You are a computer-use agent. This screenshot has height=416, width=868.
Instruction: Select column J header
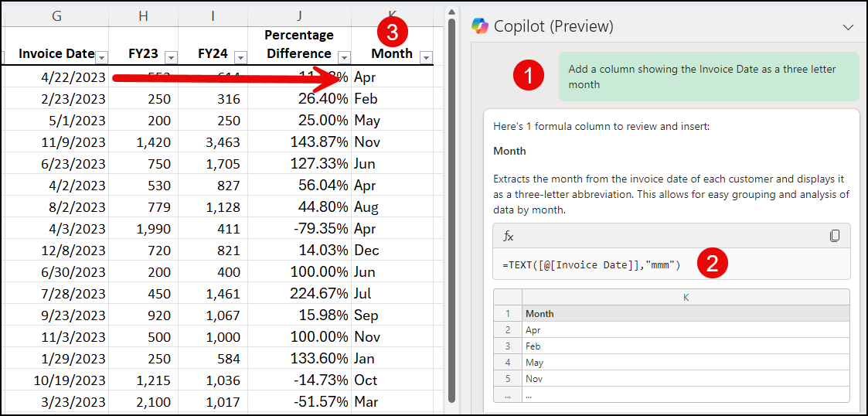tap(299, 16)
